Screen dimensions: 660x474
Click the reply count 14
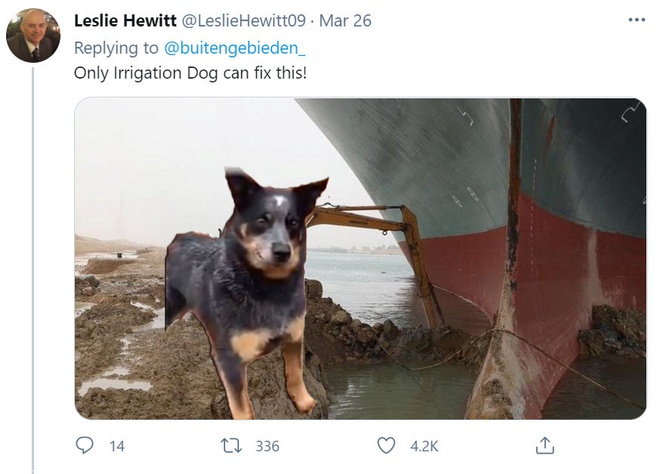(117, 446)
